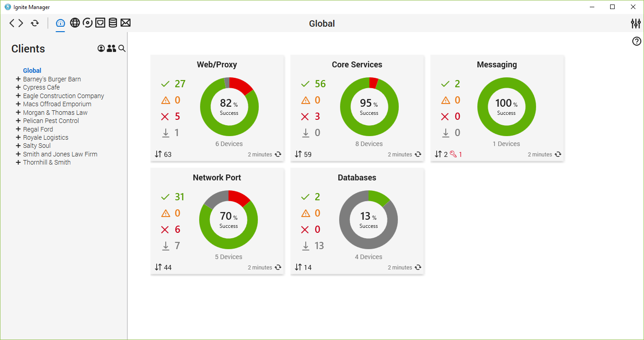Open the dashboard gauge view
The image size is (644, 340).
pyautogui.click(x=60, y=23)
